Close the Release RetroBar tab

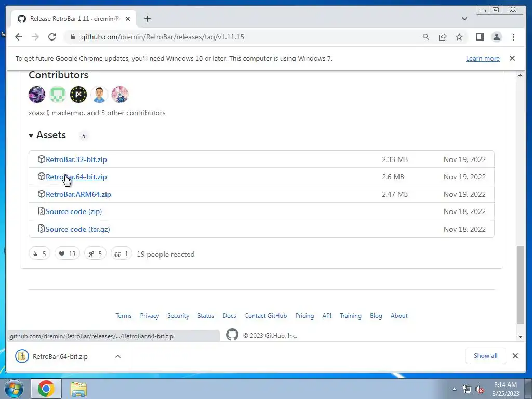128,19
